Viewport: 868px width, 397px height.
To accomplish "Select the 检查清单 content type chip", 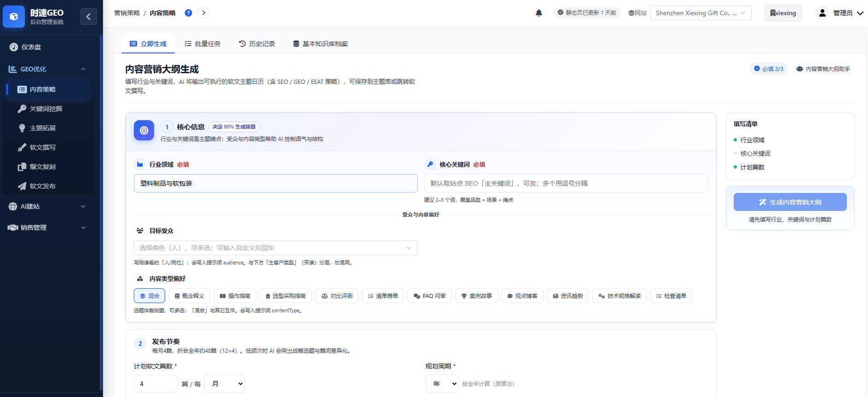I will click(671, 296).
